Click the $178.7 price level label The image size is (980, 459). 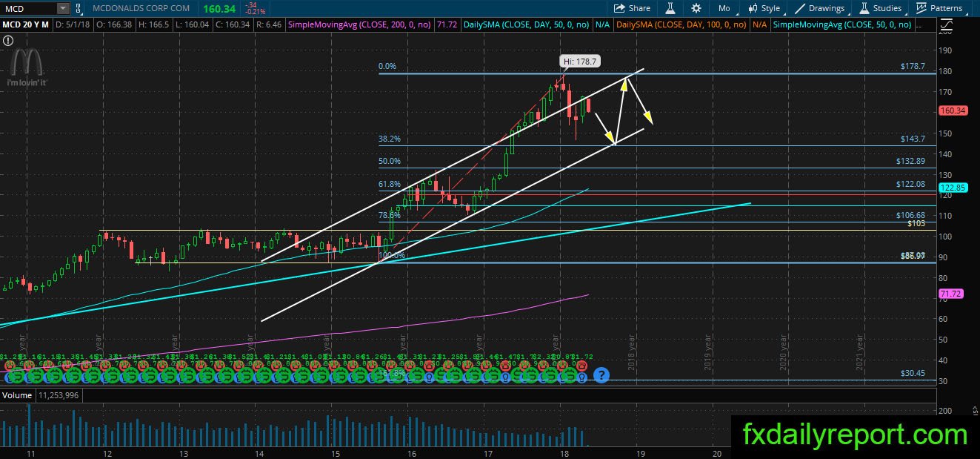tap(912, 66)
